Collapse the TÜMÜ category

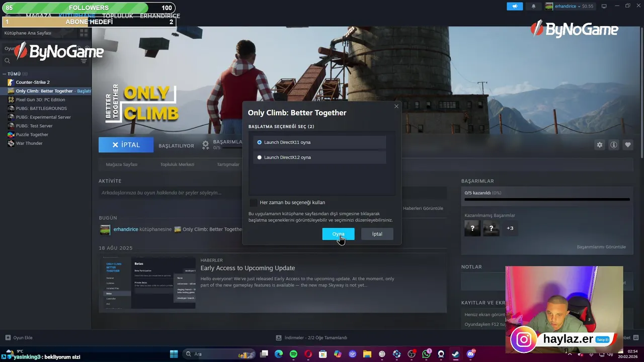5,74
